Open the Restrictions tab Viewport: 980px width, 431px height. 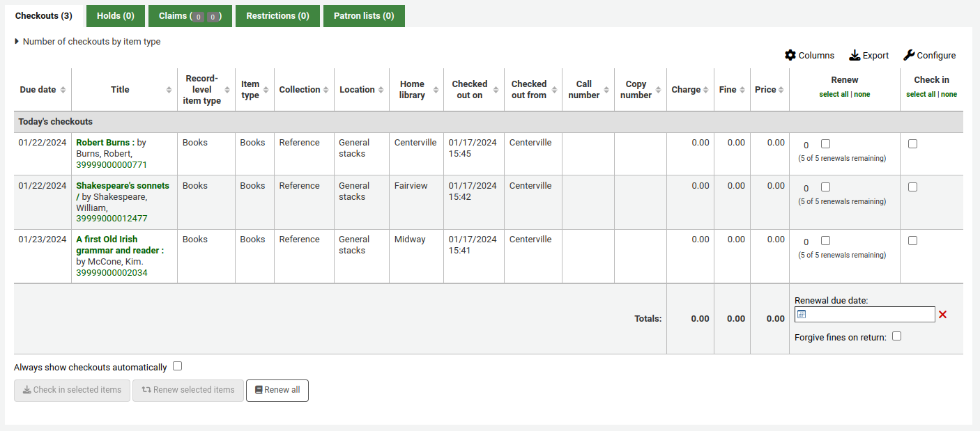[x=277, y=15]
